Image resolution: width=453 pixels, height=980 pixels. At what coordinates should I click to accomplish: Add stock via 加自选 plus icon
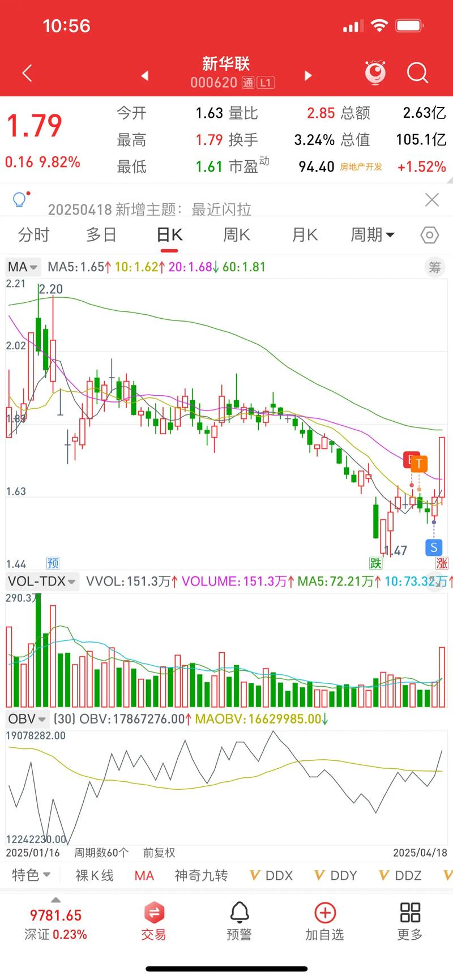pos(324,922)
